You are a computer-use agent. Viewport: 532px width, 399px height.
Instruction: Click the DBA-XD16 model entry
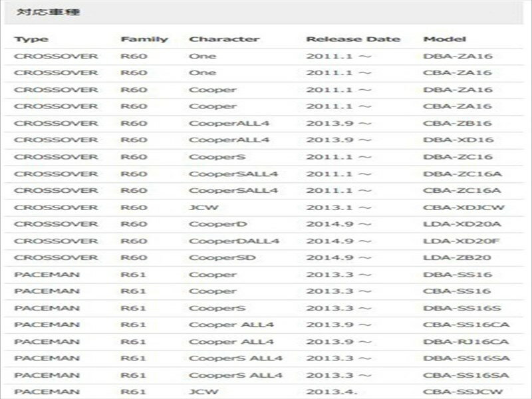(x=457, y=140)
